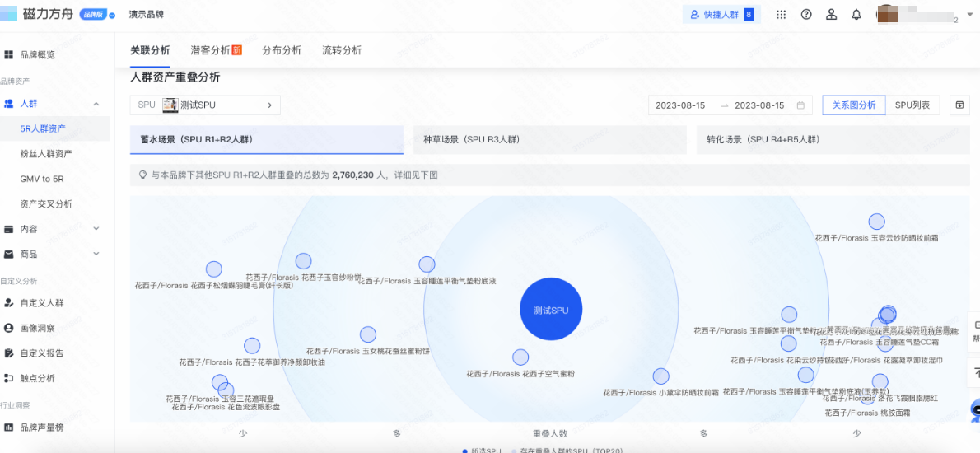The width and height of the screenshot is (980, 453).
Task: Switch view to 关系图分析
Action: coord(854,105)
